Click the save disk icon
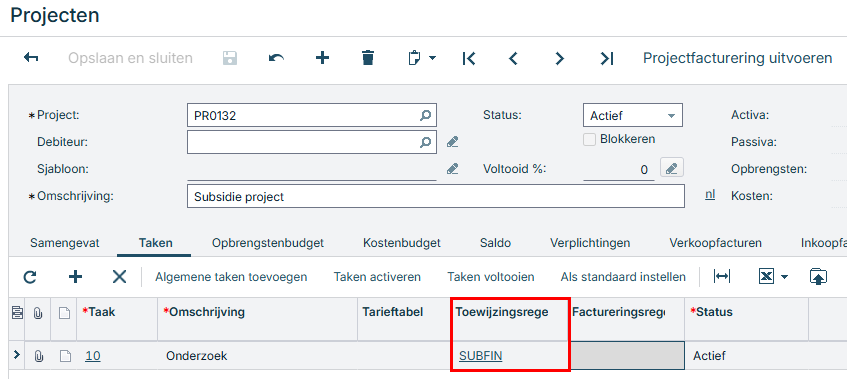Image resolution: width=847 pixels, height=379 pixels. click(x=230, y=58)
